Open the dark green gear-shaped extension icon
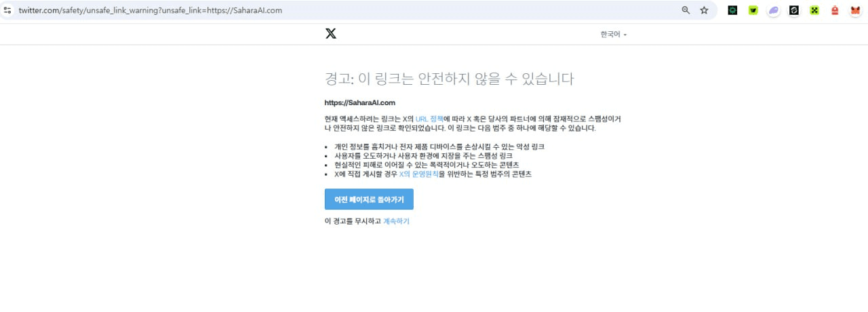 click(x=732, y=10)
